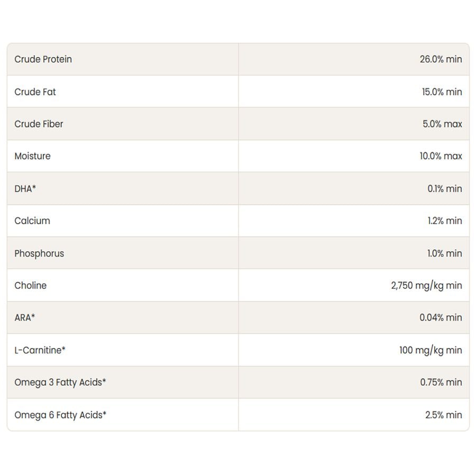Select the 2,750 mg/kg min value
The image size is (476, 476).
tap(426, 286)
